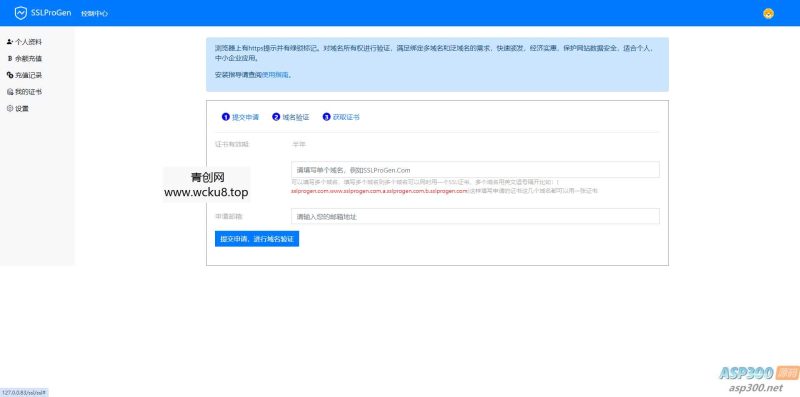The width and height of the screenshot is (800, 397).
Task: Click the 个人资料 person icon in sidebar
Action: [10, 42]
